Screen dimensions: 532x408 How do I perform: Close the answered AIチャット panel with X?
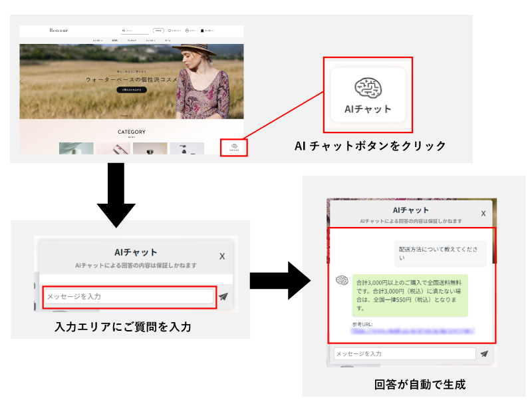(x=483, y=214)
